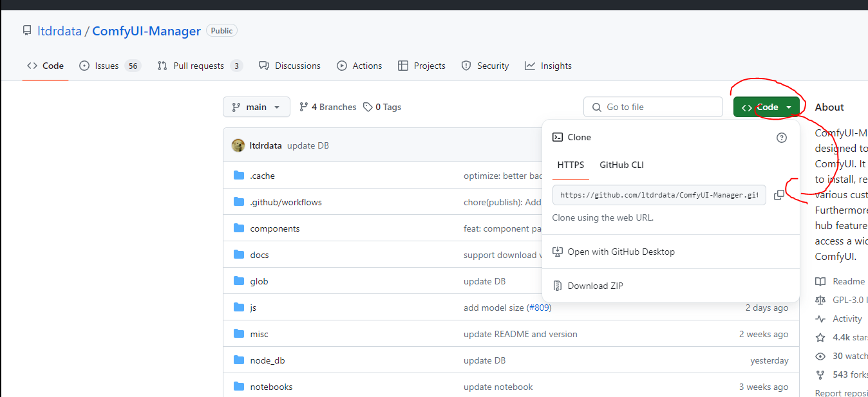Select the HTTPS clone tab

pyautogui.click(x=571, y=165)
